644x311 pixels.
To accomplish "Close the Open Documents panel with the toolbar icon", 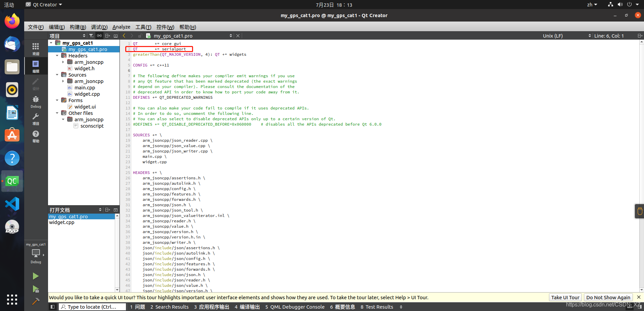I will 116,210.
